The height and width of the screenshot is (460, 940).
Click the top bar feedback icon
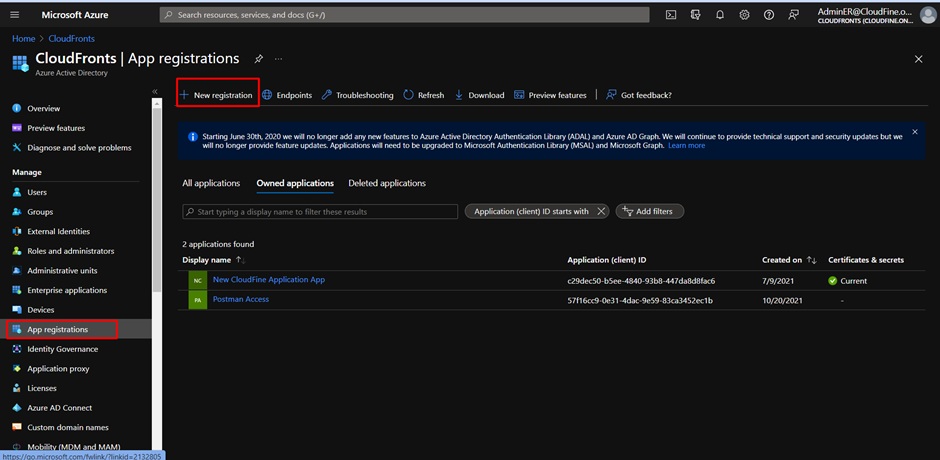pos(793,15)
